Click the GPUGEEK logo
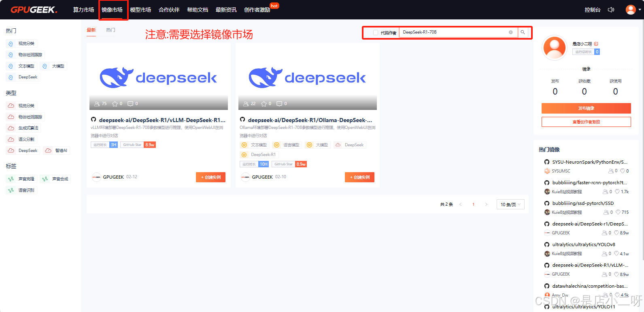This screenshot has width=644, height=312. [x=34, y=10]
